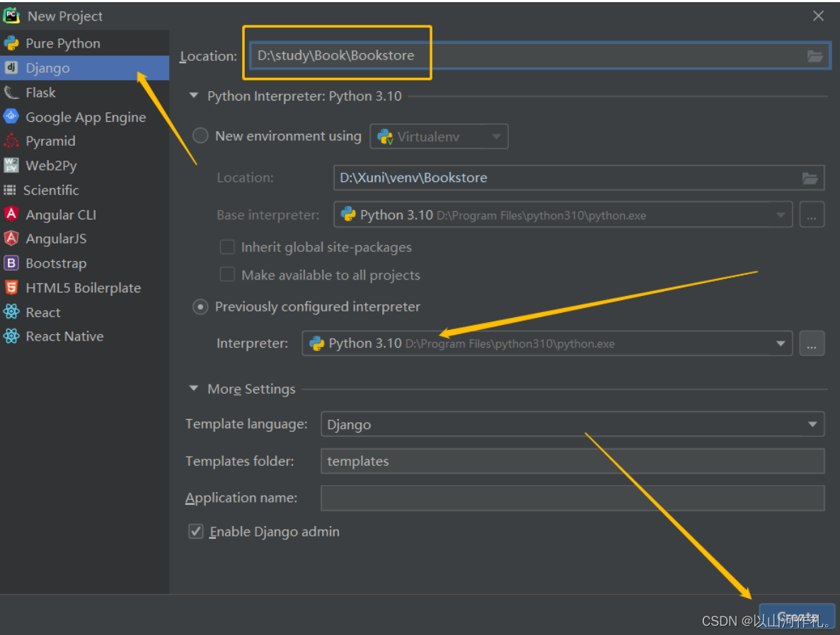Uncheck Enable Django admin checkbox

point(195,532)
